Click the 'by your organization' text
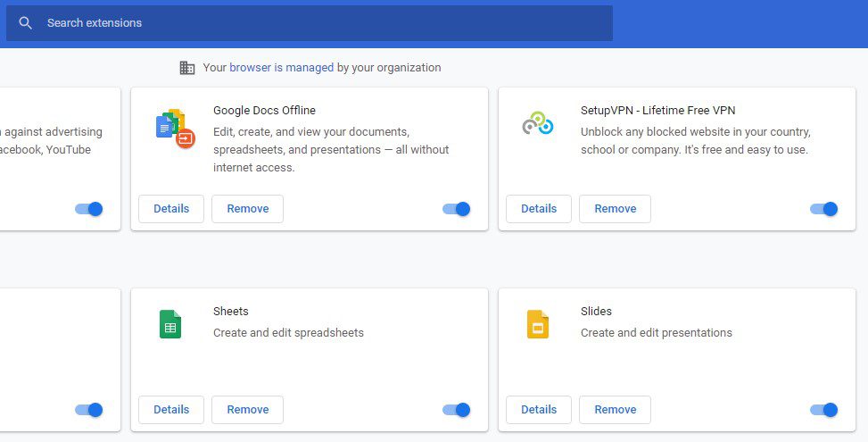 coord(389,68)
